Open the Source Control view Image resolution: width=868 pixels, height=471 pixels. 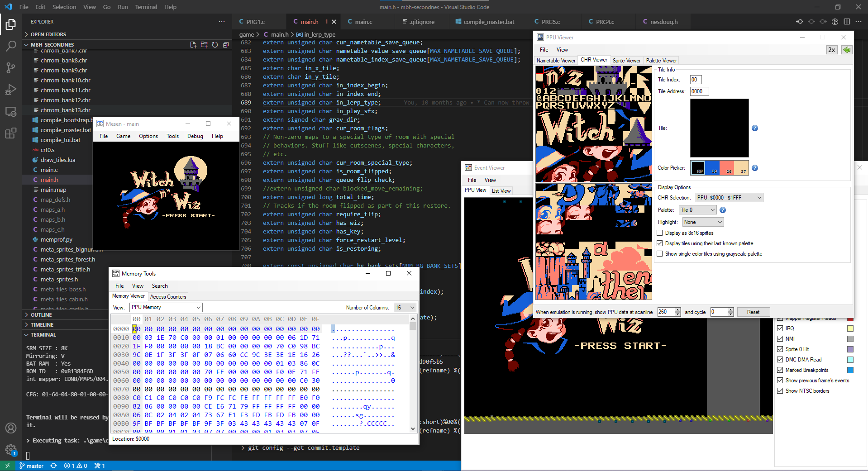[x=11, y=68]
